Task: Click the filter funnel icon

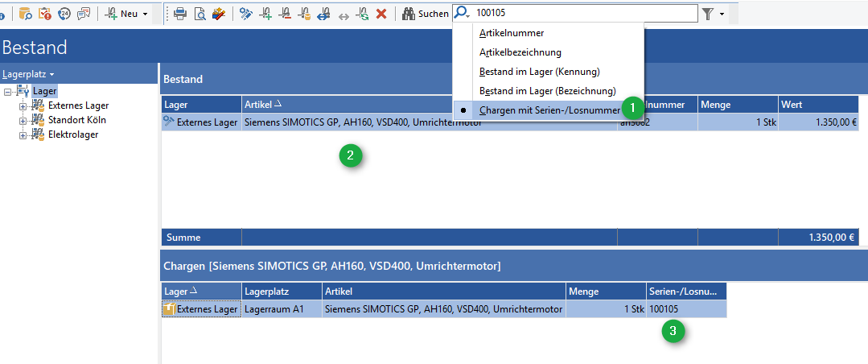Action: (x=707, y=14)
